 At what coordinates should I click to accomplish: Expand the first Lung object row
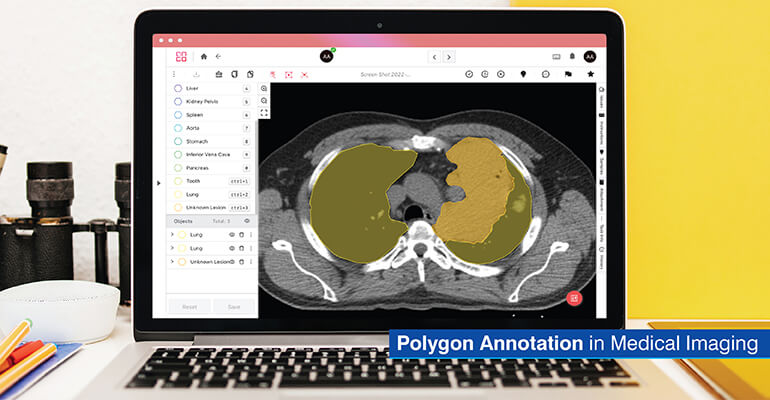172,235
